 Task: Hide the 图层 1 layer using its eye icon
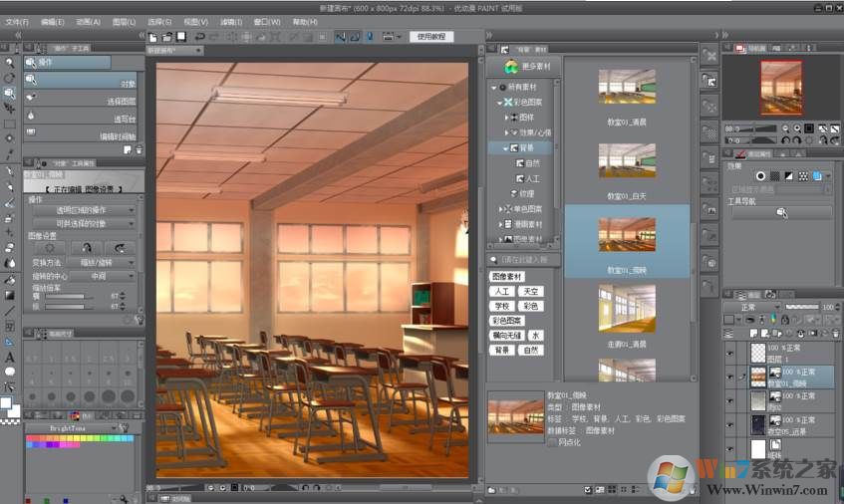click(729, 352)
